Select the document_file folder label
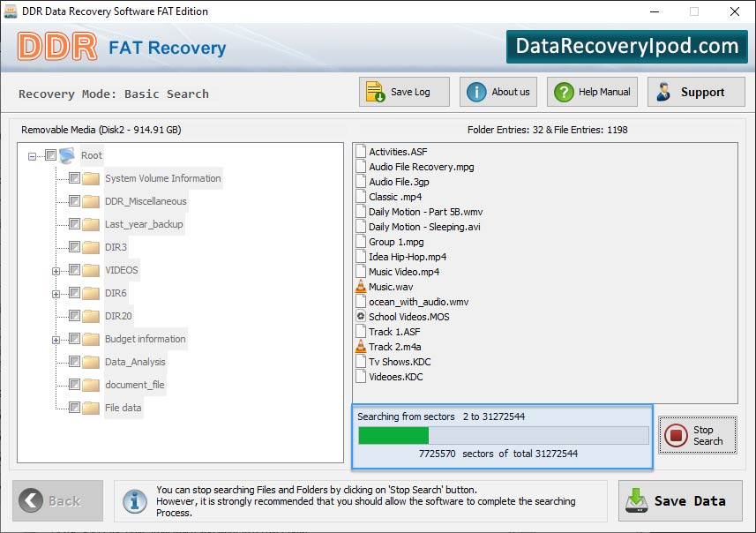This screenshot has height=533, width=756. pyautogui.click(x=134, y=385)
